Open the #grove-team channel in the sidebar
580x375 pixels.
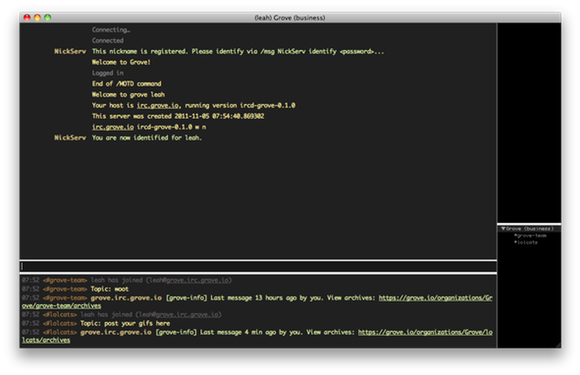[x=530, y=236]
